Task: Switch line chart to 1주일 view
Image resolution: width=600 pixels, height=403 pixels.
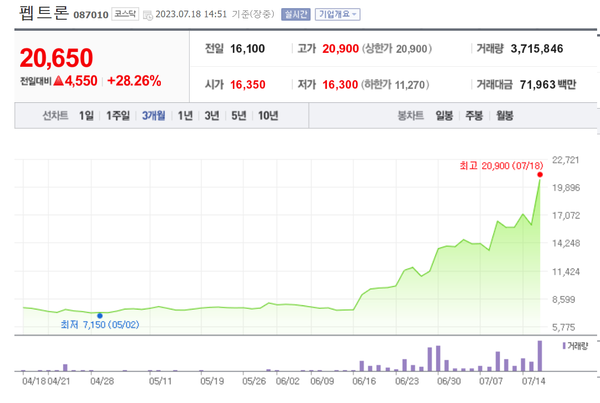Action: pyautogui.click(x=118, y=116)
